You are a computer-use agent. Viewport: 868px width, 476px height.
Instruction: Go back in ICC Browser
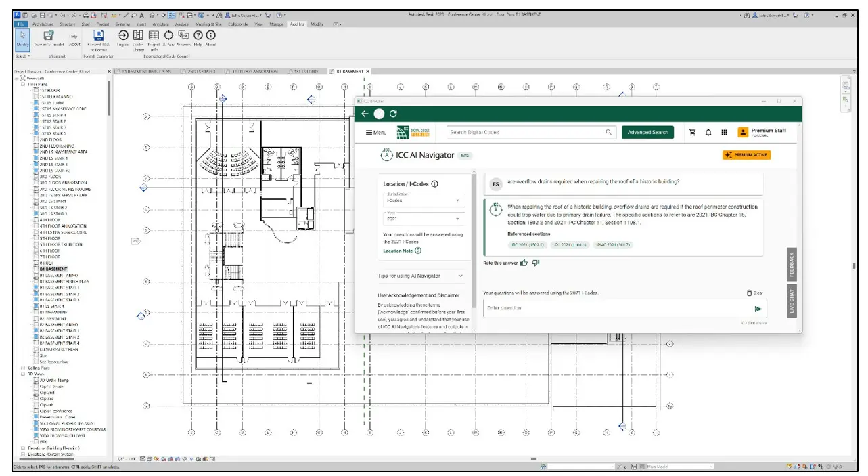pyautogui.click(x=365, y=114)
